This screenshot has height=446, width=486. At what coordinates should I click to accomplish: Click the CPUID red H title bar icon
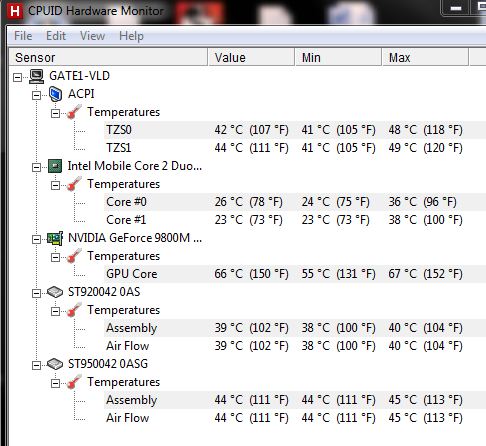coord(15,11)
